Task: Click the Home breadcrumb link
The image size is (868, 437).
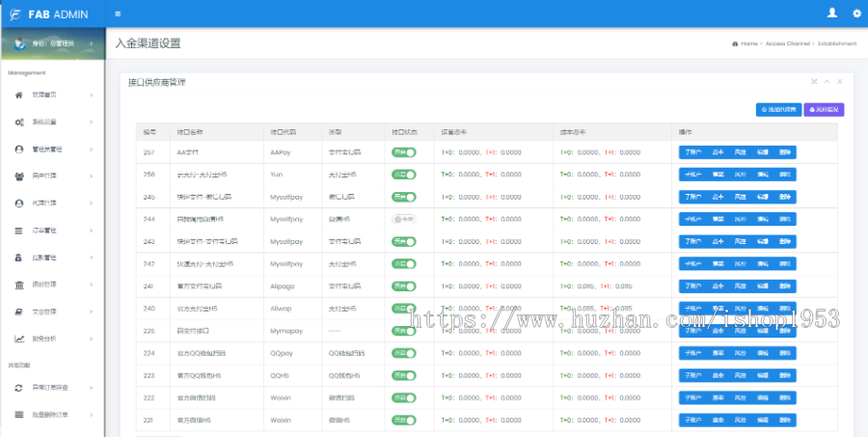Action: (749, 43)
